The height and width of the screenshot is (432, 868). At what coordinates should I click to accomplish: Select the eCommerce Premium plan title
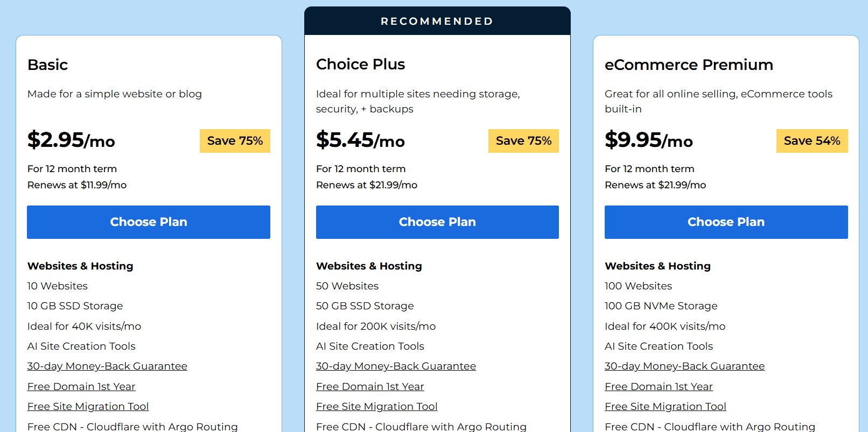[689, 65]
